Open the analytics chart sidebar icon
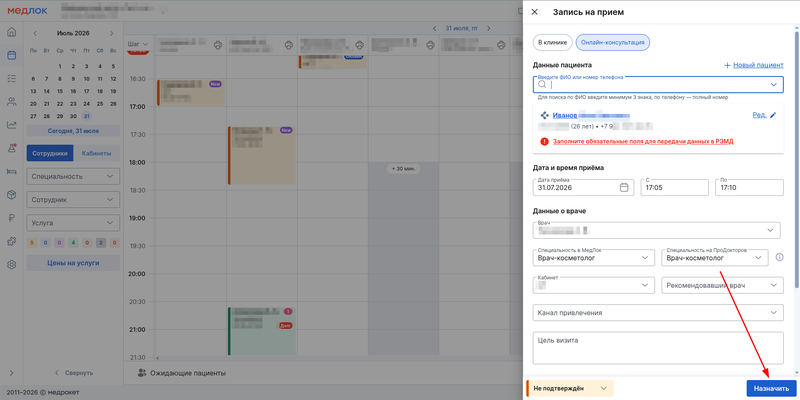The height and width of the screenshot is (400, 800). (x=11, y=125)
